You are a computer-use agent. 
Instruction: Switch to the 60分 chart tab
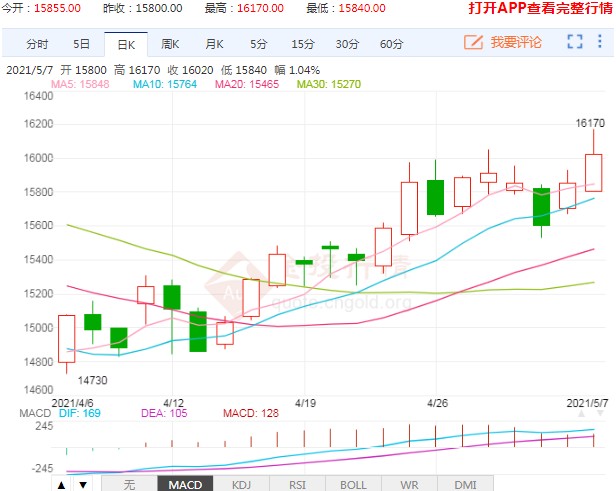(x=391, y=44)
